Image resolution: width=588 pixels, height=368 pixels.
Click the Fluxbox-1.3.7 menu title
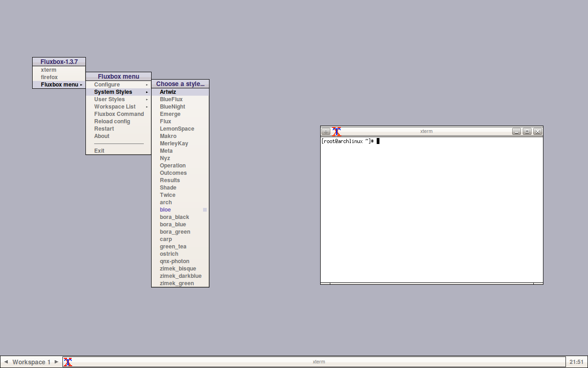pyautogui.click(x=59, y=62)
